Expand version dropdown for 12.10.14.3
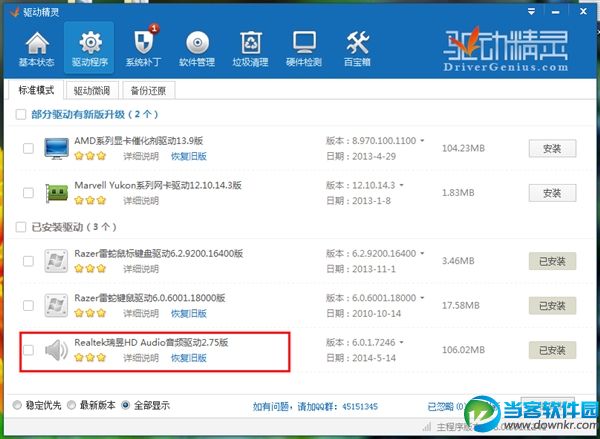600x439 pixels. coord(401,185)
